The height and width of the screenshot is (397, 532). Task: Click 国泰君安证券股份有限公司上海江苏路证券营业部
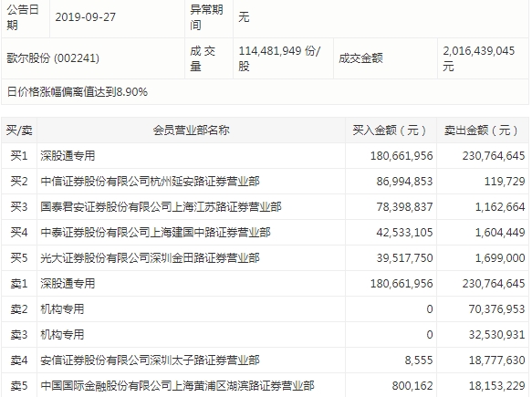click(x=161, y=206)
